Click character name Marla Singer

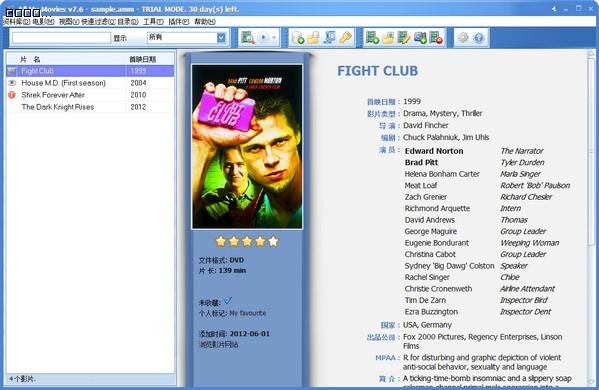point(520,174)
